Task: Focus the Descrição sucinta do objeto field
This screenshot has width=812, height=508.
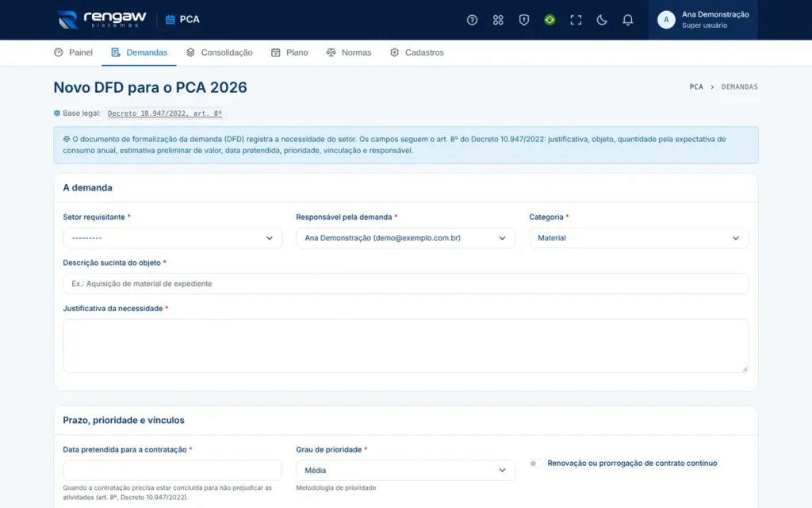Action: pos(405,283)
